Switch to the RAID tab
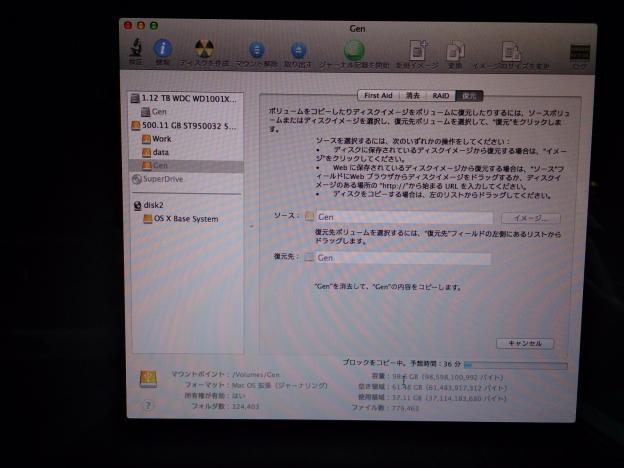 tap(441, 96)
